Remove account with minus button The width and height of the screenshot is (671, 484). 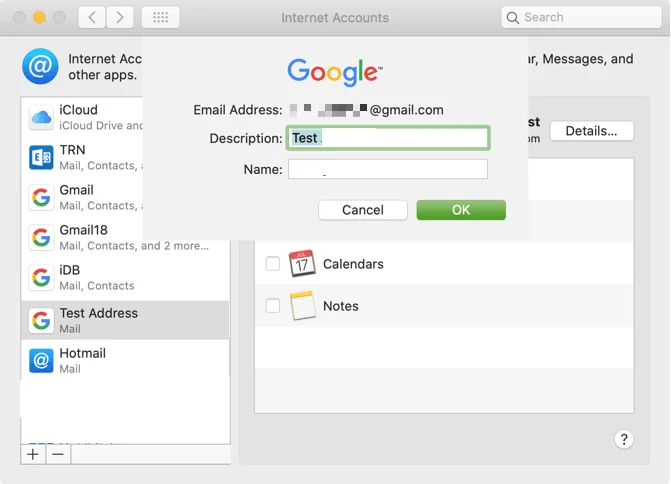click(x=58, y=454)
